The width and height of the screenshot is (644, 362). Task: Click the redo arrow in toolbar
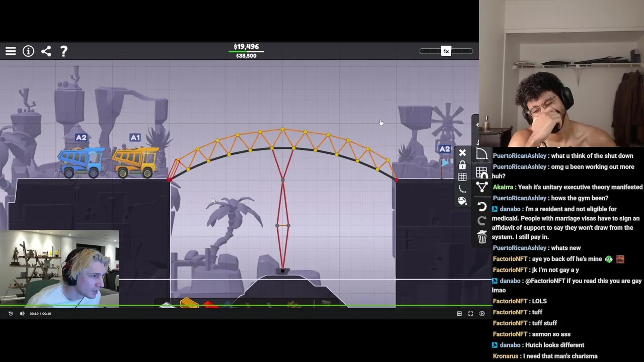[x=482, y=221]
